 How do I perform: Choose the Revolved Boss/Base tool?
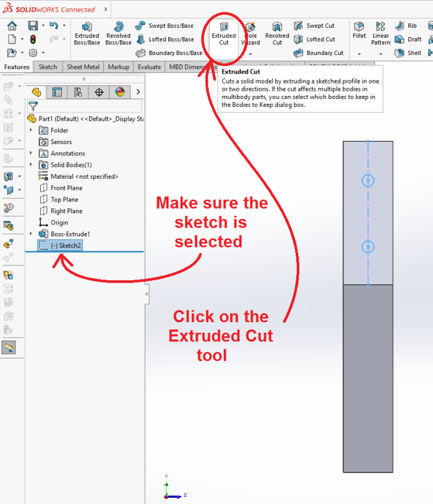click(118, 33)
